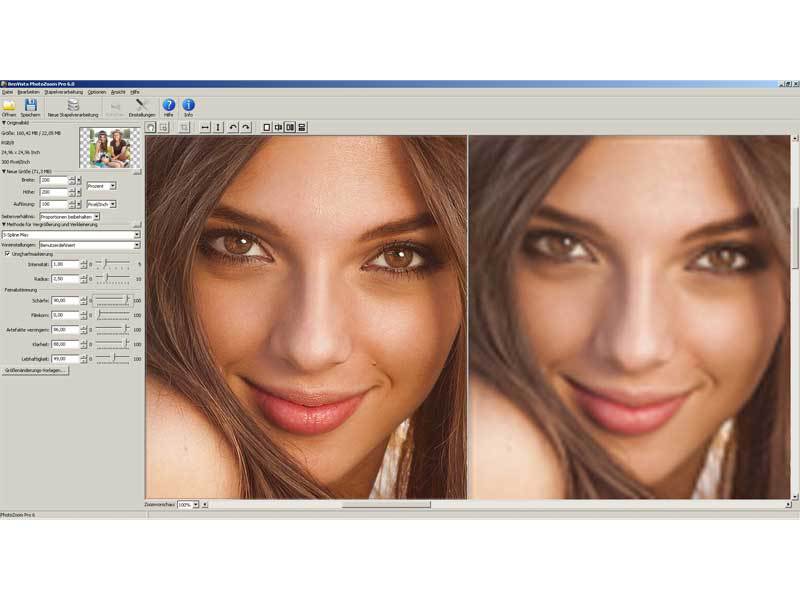The height and width of the screenshot is (600, 800).
Task: Click the Höhe input field
Action: pyautogui.click(x=54, y=192)
